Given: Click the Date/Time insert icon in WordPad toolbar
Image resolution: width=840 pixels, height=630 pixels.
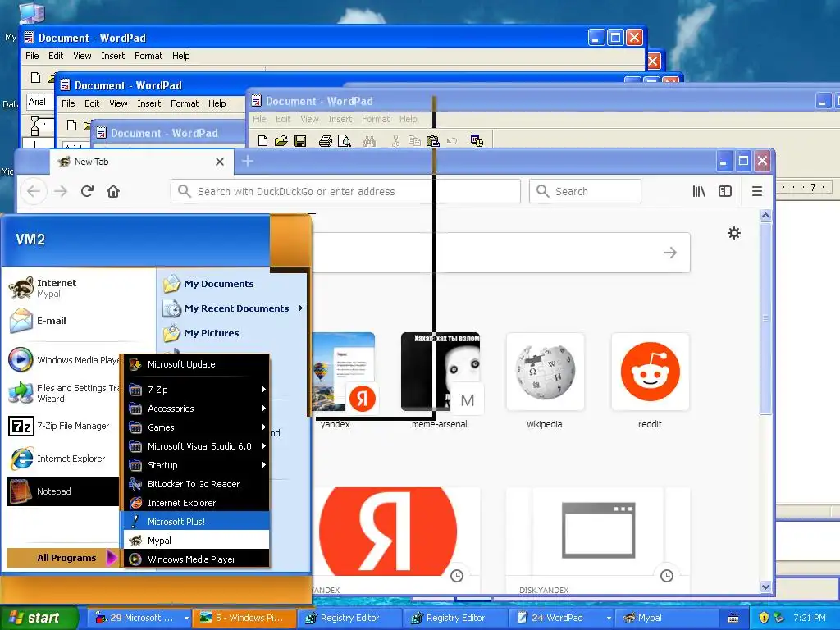Looking at the screenshot, I should 477,141.
